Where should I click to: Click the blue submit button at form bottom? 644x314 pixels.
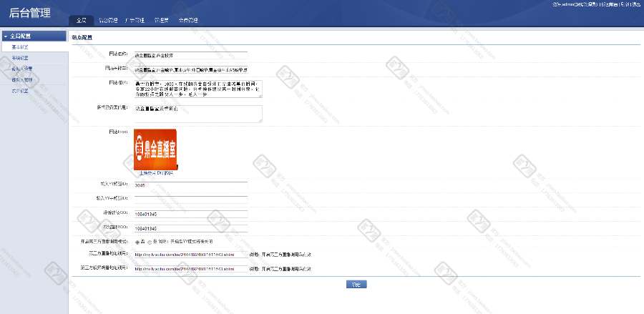coord(356,285)
